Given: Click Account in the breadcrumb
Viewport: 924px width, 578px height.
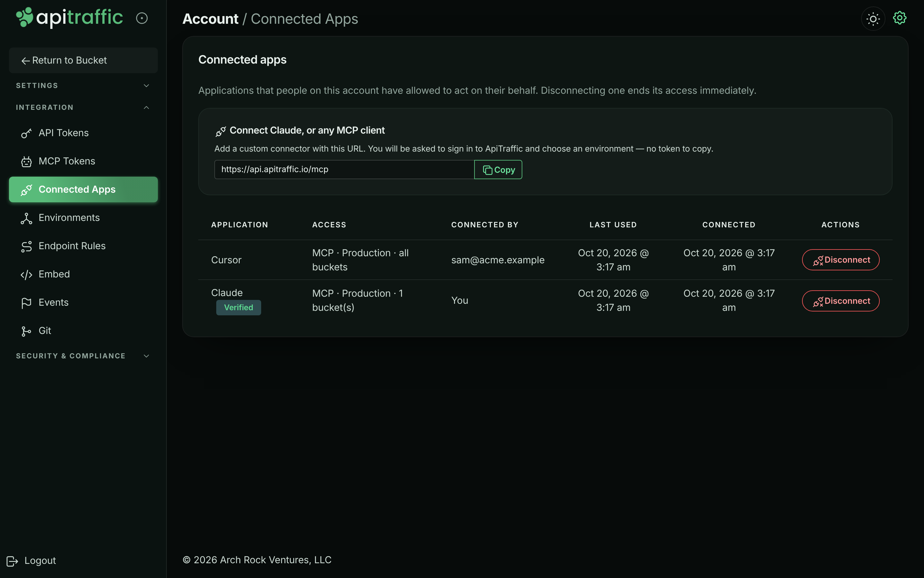Looking at the screenshot, I should [x=210, y=19].
